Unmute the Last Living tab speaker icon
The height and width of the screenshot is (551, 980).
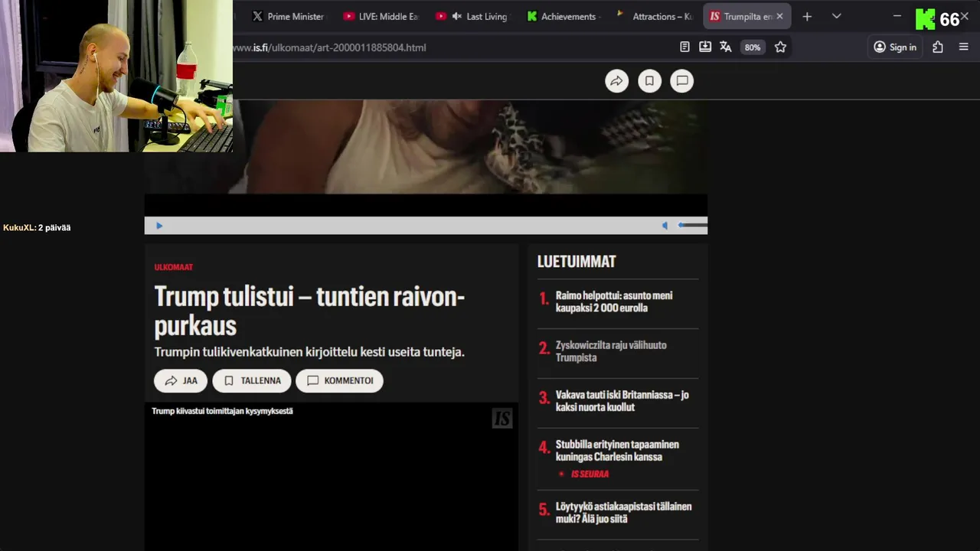457,16
